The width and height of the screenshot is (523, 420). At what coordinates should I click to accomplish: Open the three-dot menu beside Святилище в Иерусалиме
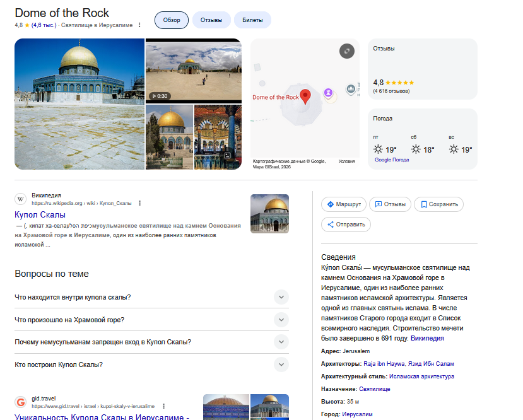click(x=140, y=25)
